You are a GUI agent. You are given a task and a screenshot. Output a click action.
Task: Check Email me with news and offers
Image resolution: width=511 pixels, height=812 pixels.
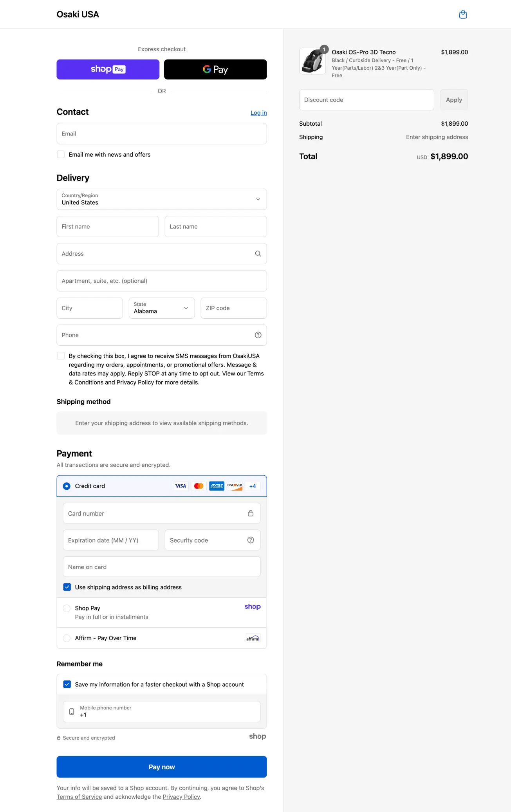click(61, 155)
